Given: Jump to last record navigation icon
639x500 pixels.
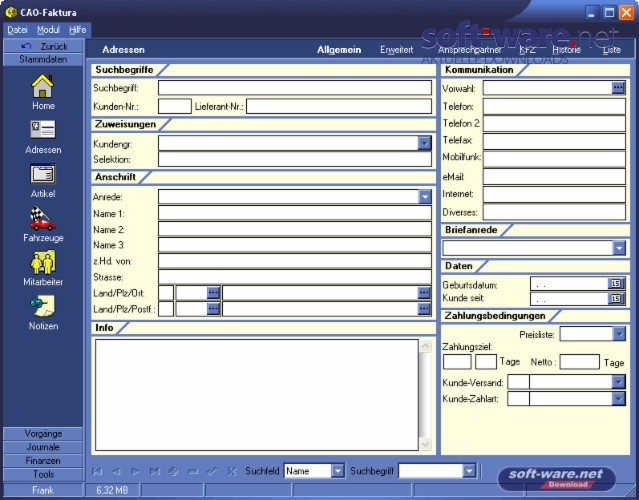Looking at the screenshot, I should point(154,471).
